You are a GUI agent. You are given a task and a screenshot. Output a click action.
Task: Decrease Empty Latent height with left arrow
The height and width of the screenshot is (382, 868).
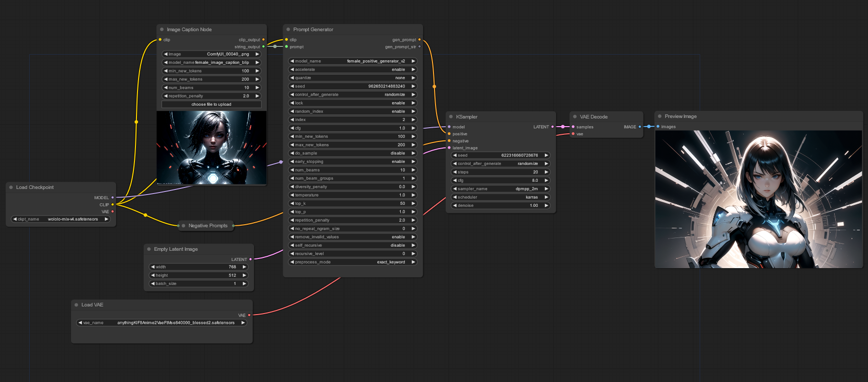(x=153, y=275)
